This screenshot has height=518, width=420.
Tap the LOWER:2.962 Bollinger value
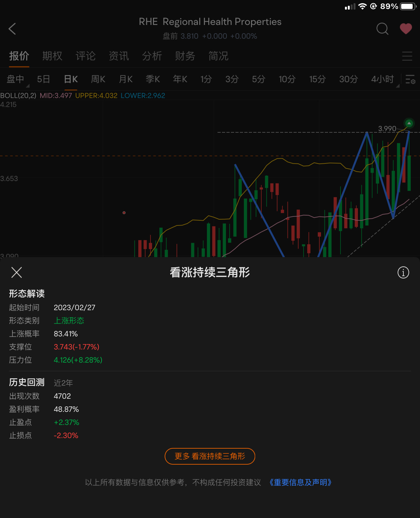click(143, 96)
